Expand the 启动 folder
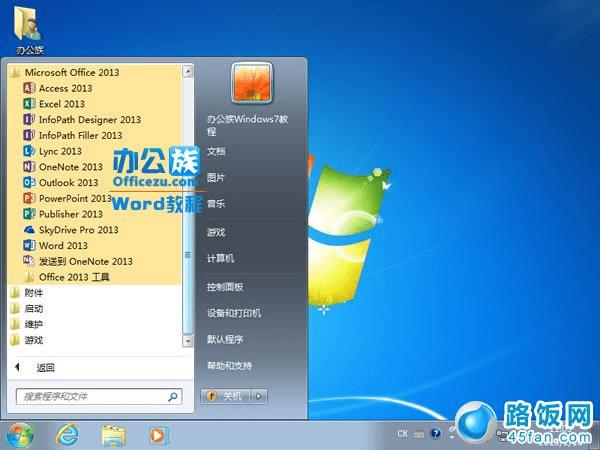Viewport: 600px width, 450px height. (26, 308)
